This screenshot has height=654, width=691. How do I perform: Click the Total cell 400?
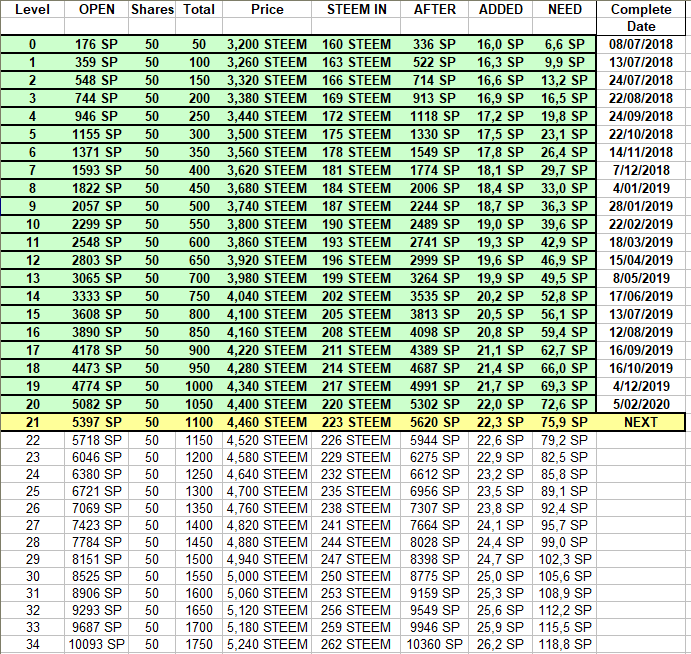(x=199, y=171)
